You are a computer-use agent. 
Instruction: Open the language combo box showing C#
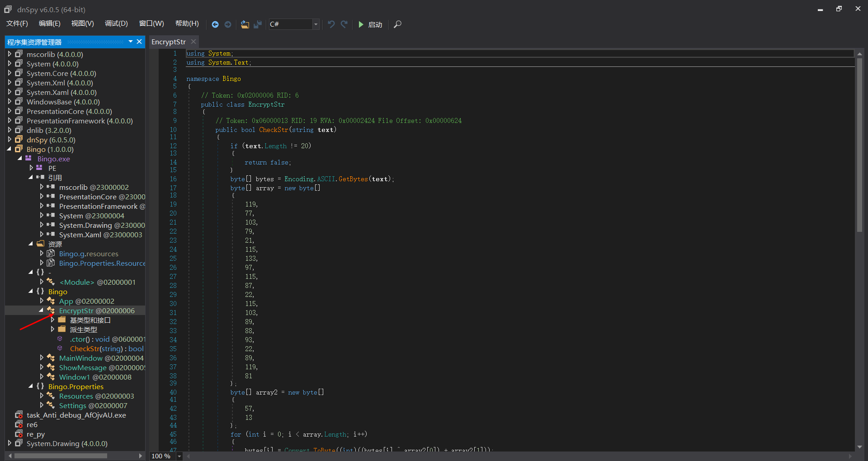294,24
